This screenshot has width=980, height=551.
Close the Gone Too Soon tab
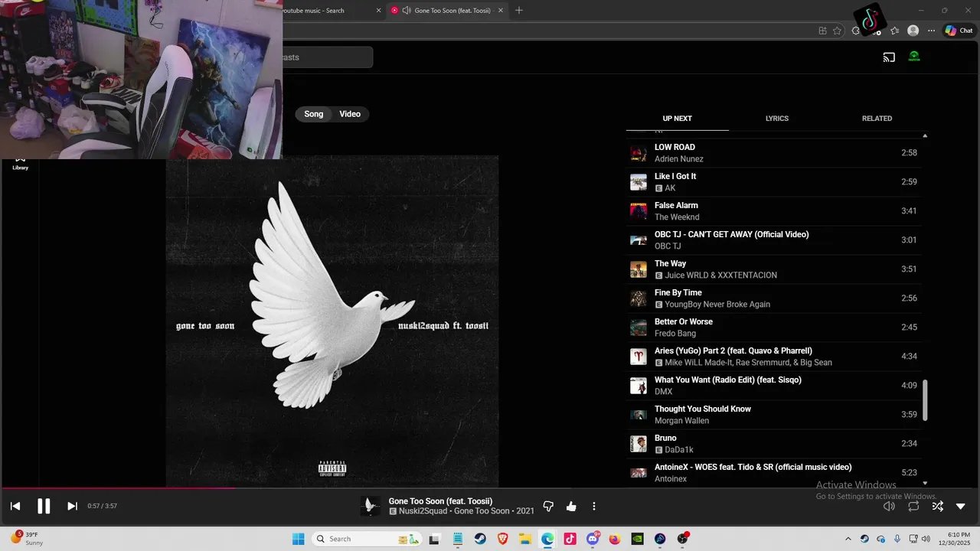pos(501,11)
